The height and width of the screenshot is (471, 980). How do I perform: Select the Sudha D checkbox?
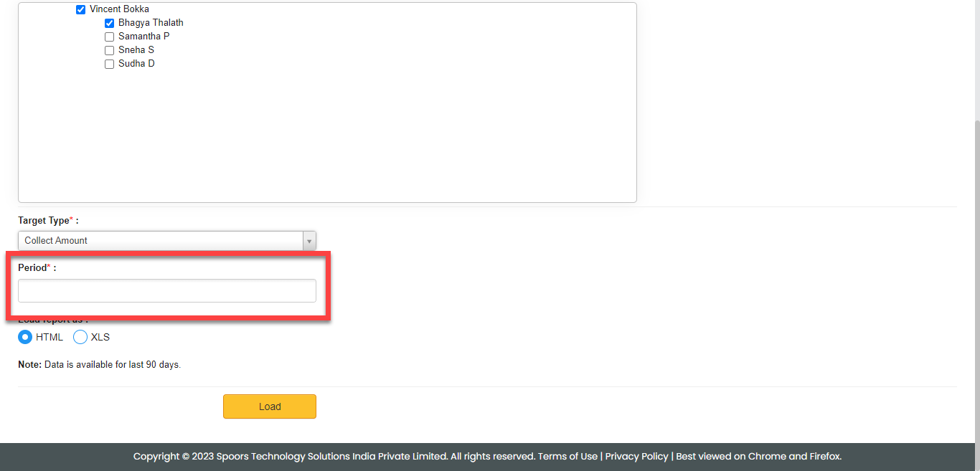click(109, 64)
